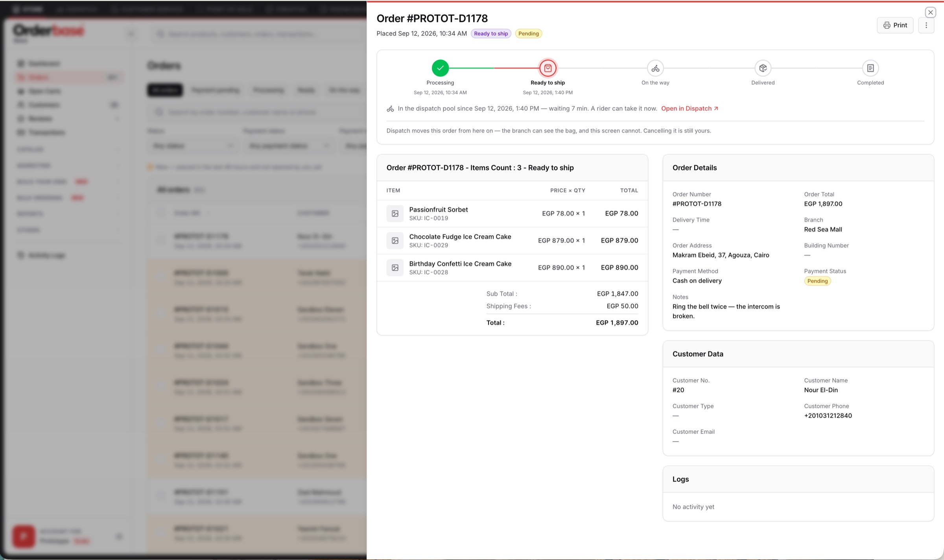Print order #PROTOT-D1178

click(x=895, y=25)
